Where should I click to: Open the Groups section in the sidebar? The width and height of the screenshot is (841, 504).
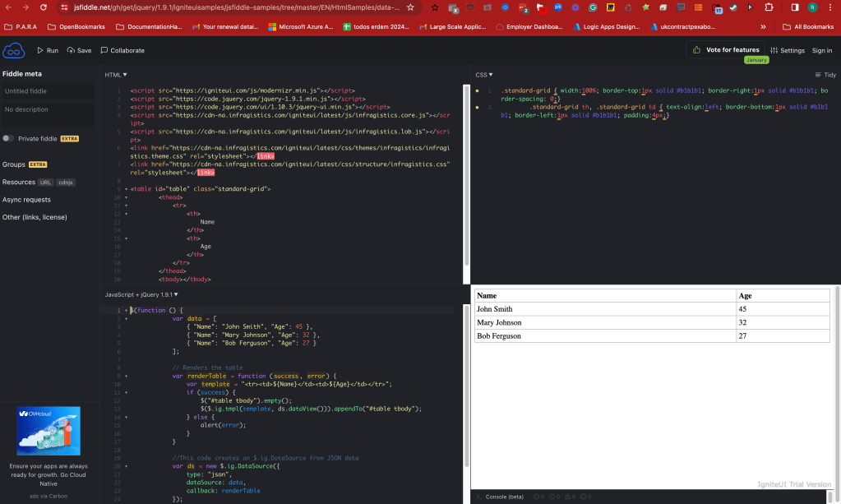14,164
